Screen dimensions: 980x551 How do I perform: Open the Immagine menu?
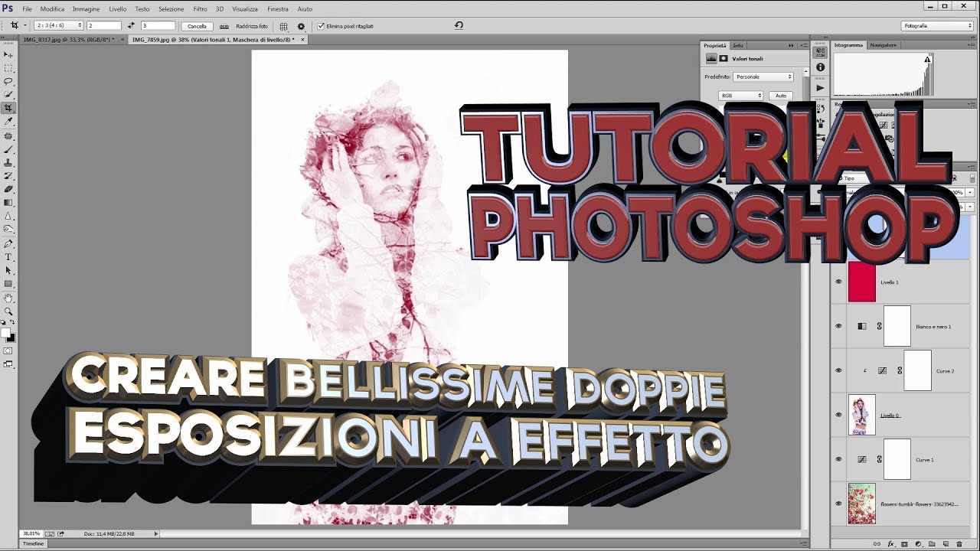[x=86, y=9]
